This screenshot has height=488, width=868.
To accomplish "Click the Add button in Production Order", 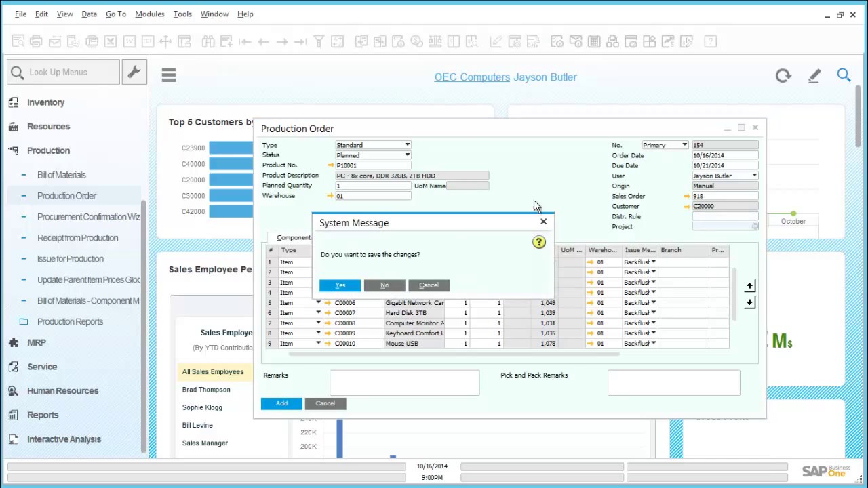I will [x=281, y=403].
